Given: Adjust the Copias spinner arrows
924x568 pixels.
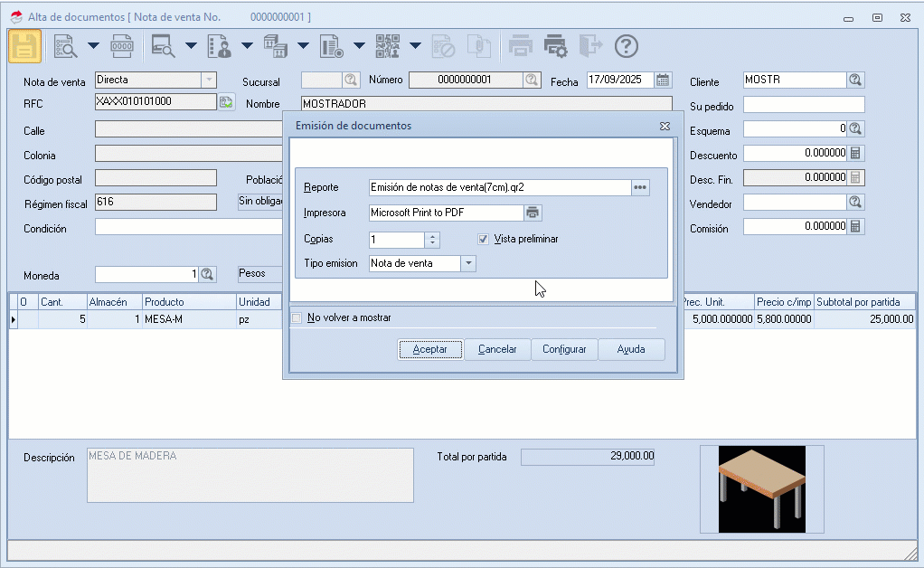Looking at the screenshot, I should click(x=432, y=240).
